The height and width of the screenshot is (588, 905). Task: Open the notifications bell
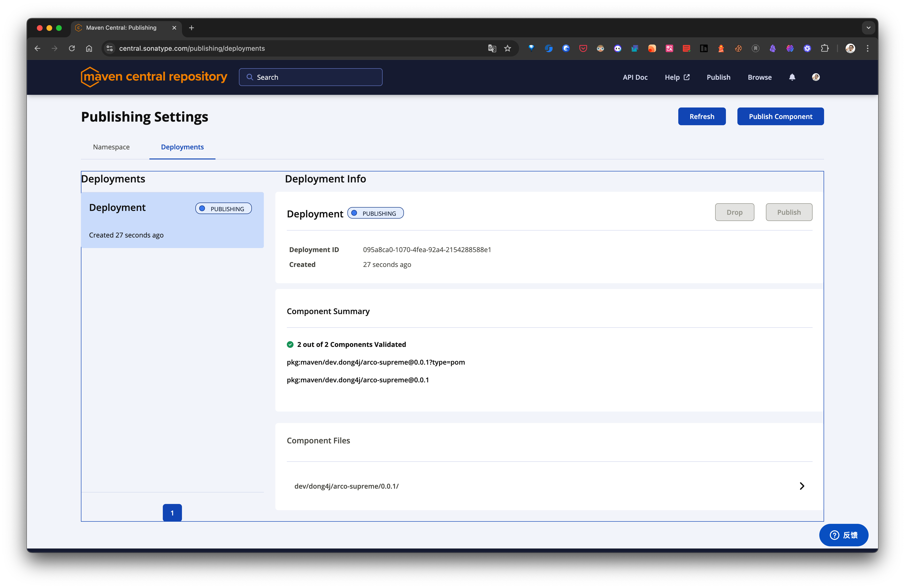click(792, 77)
